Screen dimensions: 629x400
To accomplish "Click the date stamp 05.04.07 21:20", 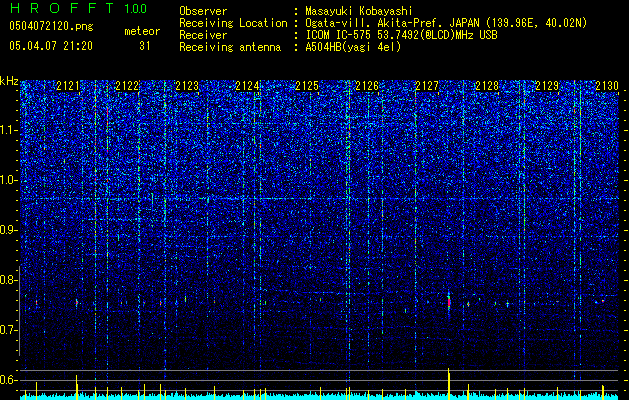I will point(51,46).
